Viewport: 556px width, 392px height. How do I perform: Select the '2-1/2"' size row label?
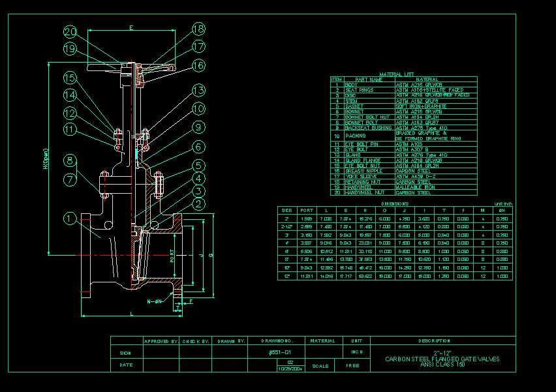286,227
